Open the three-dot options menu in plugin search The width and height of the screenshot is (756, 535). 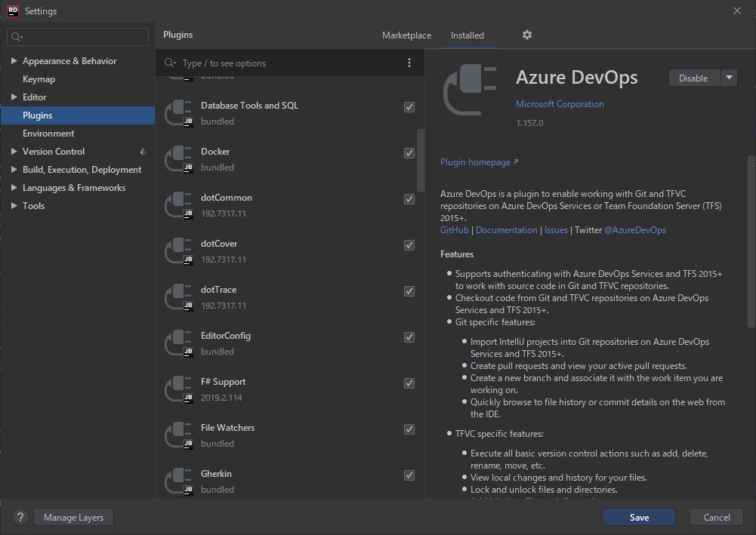click(x=409, y=63)
